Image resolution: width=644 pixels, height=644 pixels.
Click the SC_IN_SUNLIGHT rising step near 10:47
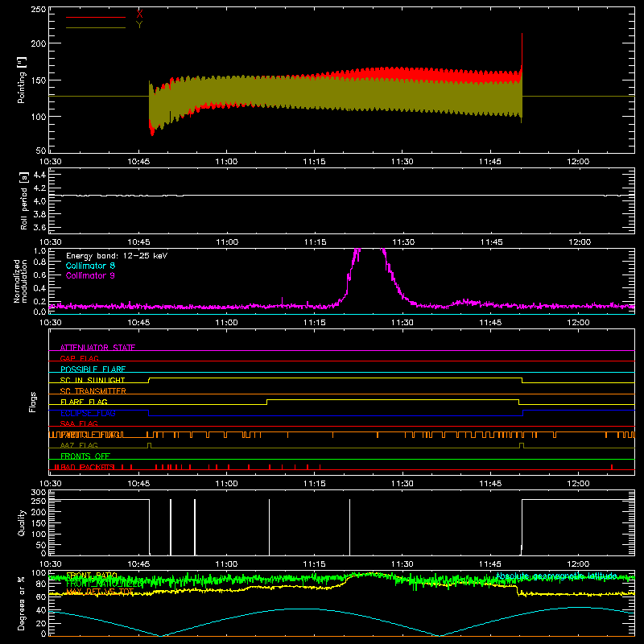click(x=149, y=380)
